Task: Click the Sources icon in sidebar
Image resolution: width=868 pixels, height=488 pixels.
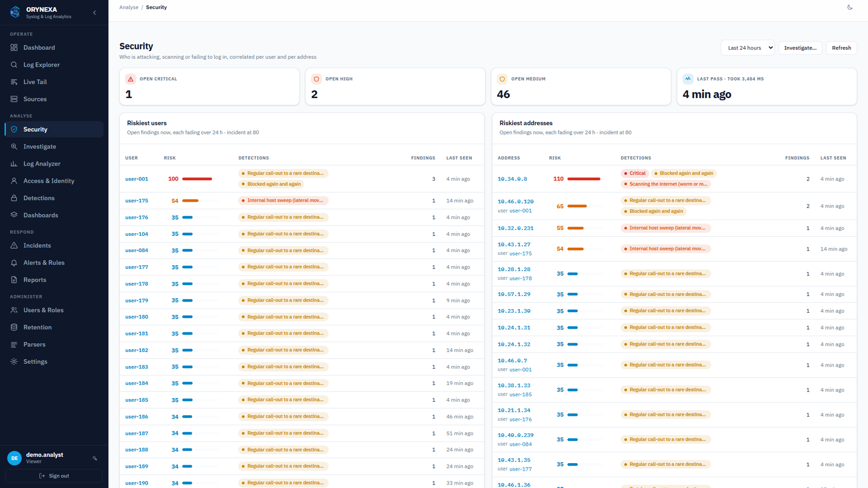Action: [14, 99]
